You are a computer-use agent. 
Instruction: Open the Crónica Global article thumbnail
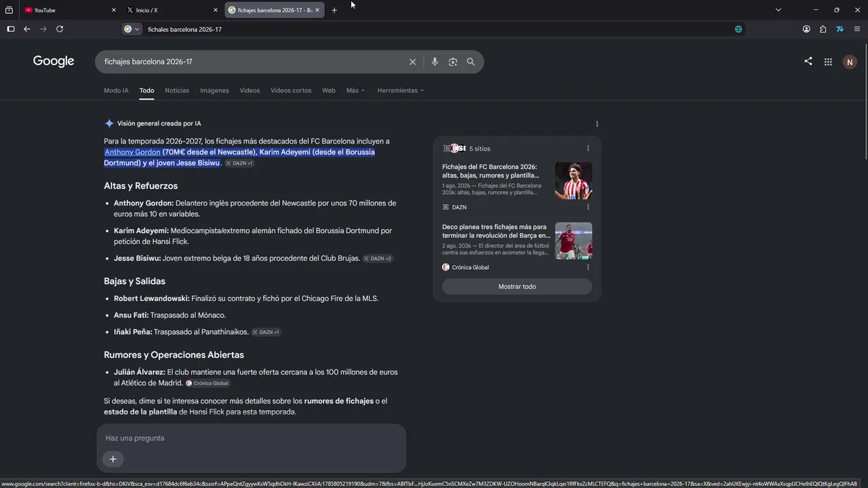pos(574,241)
